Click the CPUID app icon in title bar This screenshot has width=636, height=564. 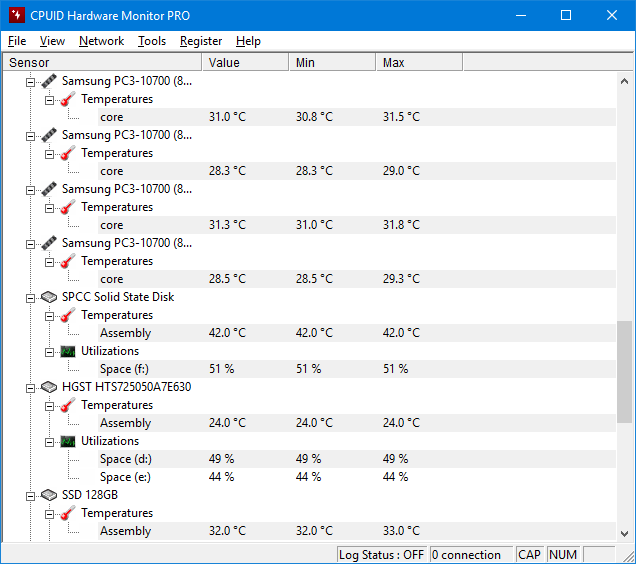17,15
